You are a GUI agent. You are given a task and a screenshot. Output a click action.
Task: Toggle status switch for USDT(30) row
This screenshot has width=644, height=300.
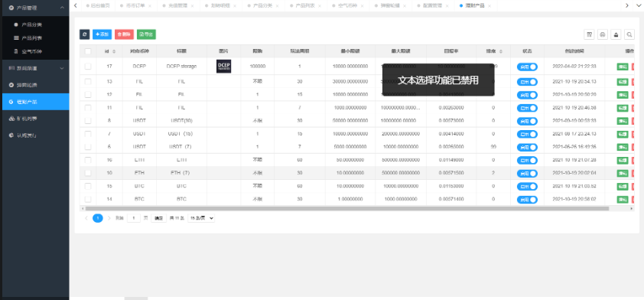[527, 121]
